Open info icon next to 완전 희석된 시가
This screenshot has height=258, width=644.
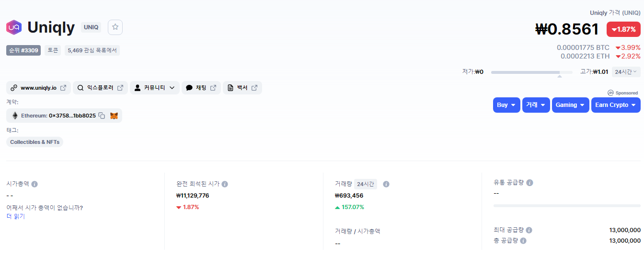tap(225, 184)
